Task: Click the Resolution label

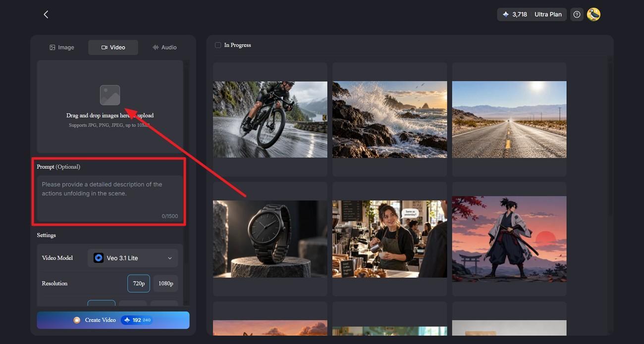Action: click(x=54, y=284)
